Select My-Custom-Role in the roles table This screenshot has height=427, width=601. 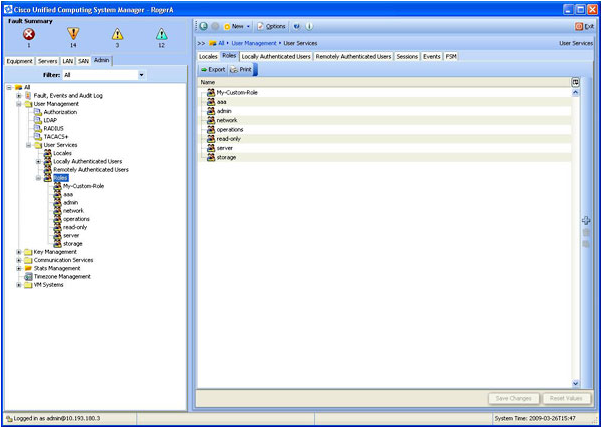click(384, 92)
